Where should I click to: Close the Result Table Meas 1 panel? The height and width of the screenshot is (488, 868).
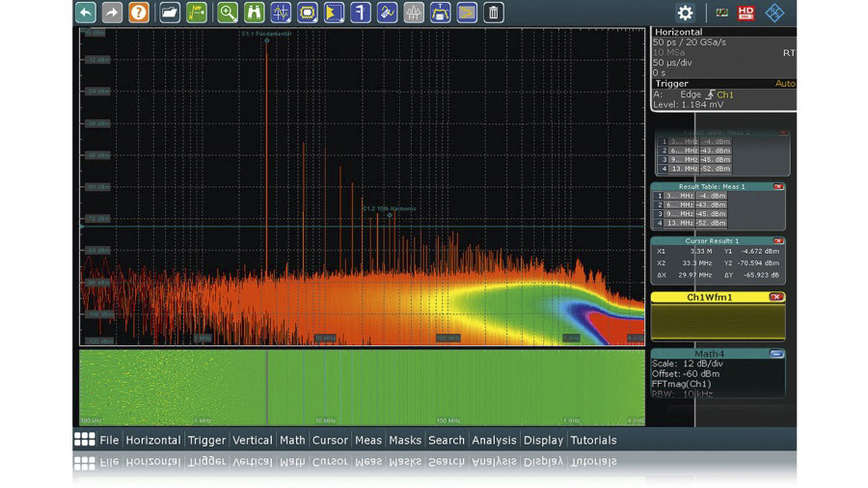[778, 186]
